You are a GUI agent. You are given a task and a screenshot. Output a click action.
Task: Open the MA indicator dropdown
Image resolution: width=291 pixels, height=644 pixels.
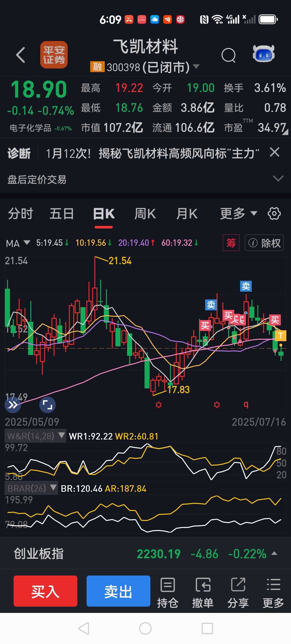[x=18, y=243]
